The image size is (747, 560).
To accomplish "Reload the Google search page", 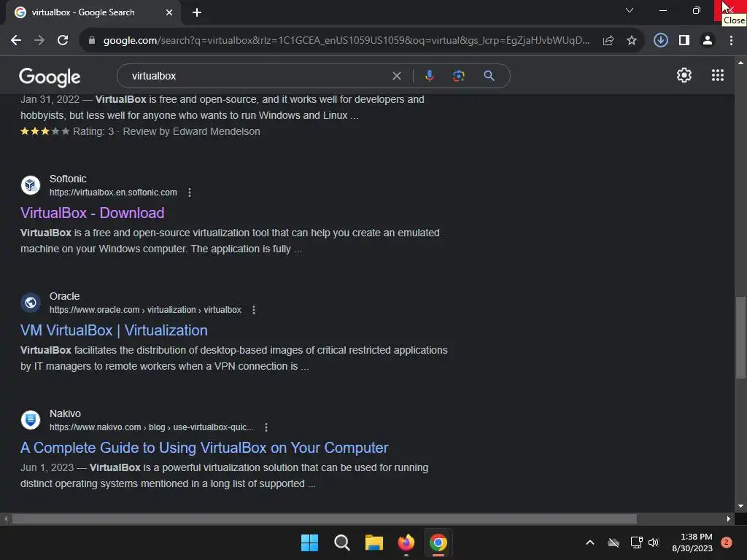I will [63, 41].
